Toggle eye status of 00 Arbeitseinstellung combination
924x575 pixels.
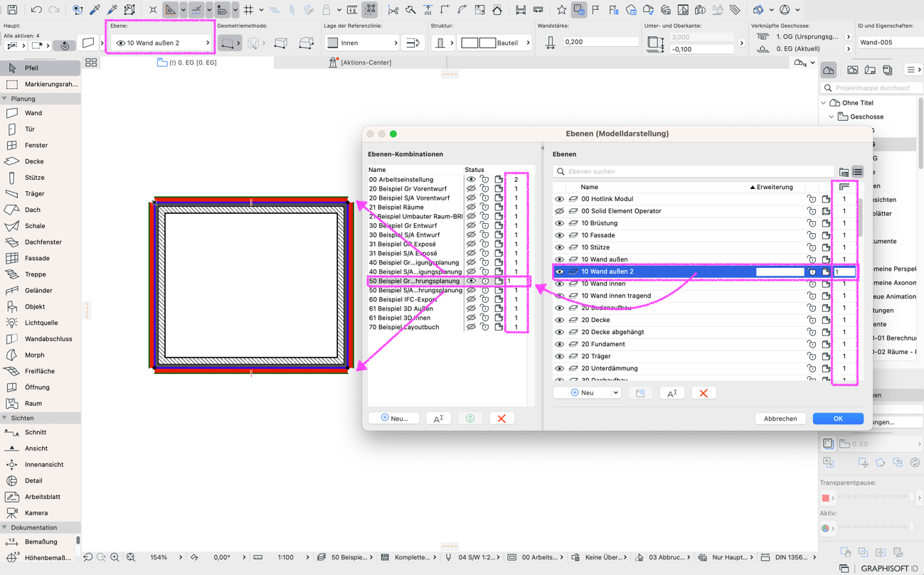[x=471, y=180]
